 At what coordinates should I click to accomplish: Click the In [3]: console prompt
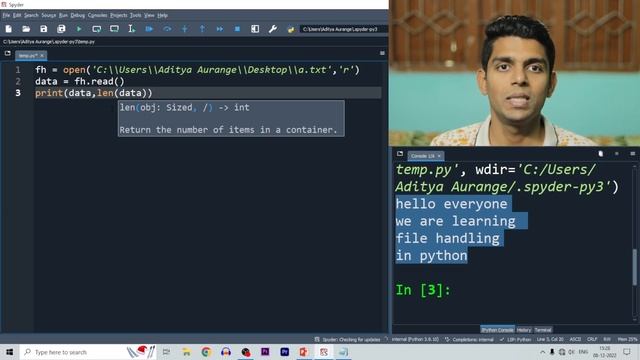[423, 290]
